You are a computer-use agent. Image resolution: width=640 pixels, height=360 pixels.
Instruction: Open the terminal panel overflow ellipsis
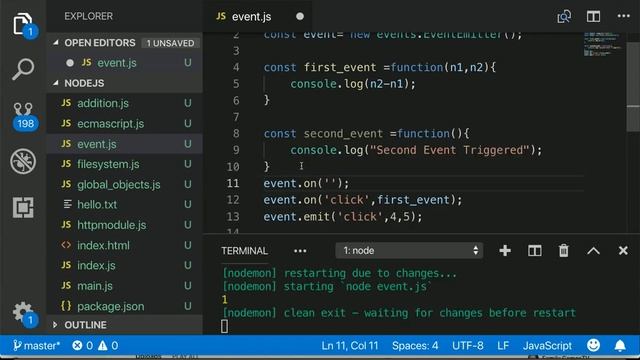tap(300, 251)
